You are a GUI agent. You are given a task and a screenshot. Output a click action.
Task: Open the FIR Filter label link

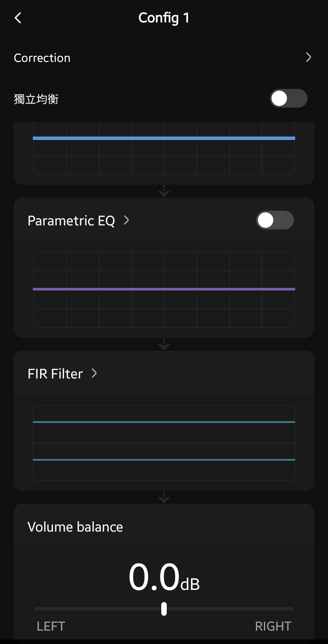55,374
